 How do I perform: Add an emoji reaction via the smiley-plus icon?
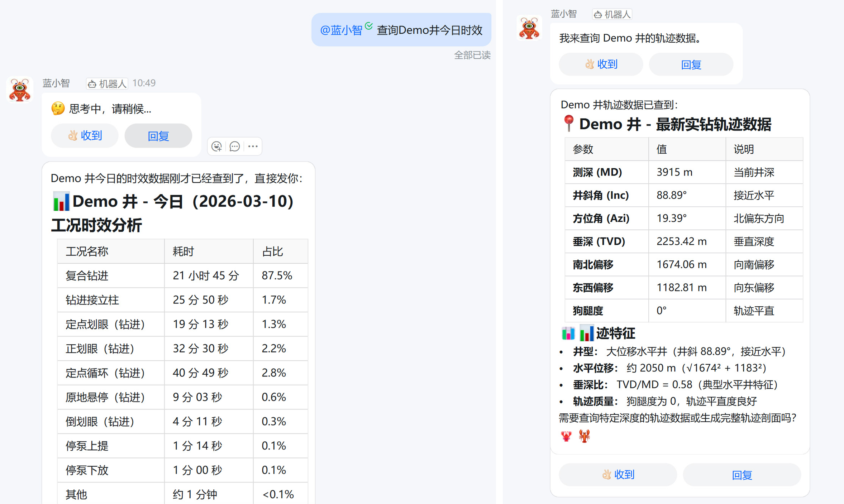[x=216, y=147]
